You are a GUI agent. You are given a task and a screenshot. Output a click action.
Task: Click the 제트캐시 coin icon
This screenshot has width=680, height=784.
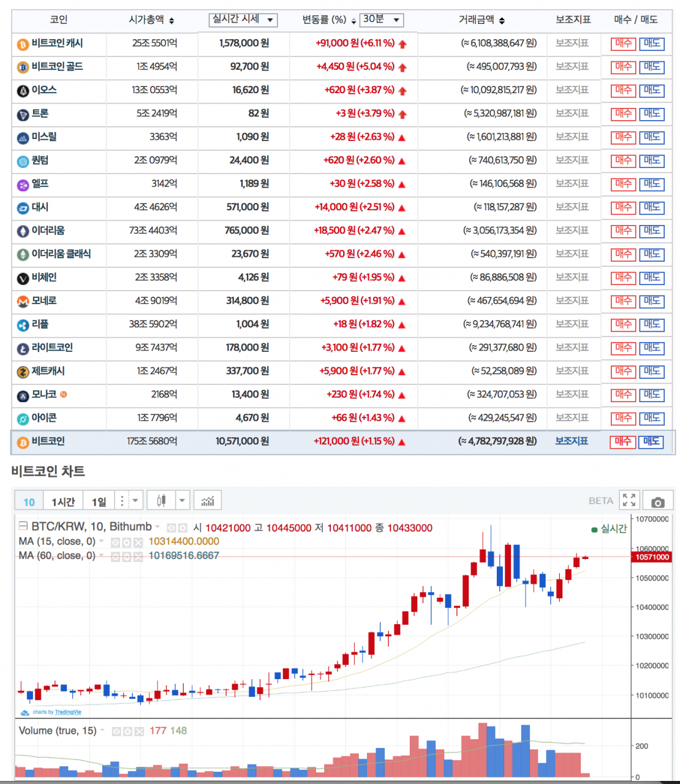pos(23,372)
